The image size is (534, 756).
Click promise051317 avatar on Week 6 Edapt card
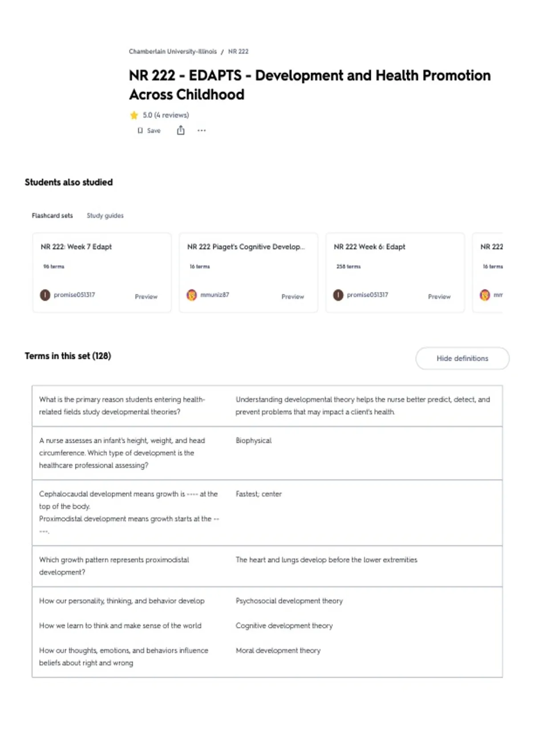[x=338, y=295]
